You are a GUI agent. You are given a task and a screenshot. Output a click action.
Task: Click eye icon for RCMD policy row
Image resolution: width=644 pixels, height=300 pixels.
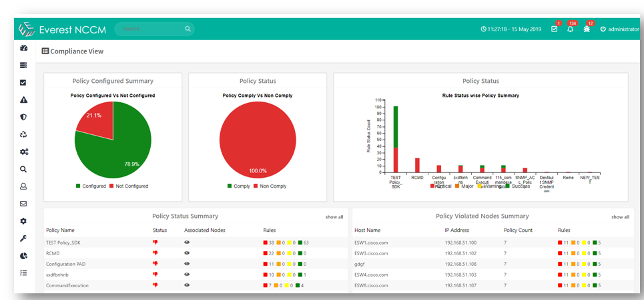pos(187,253)
